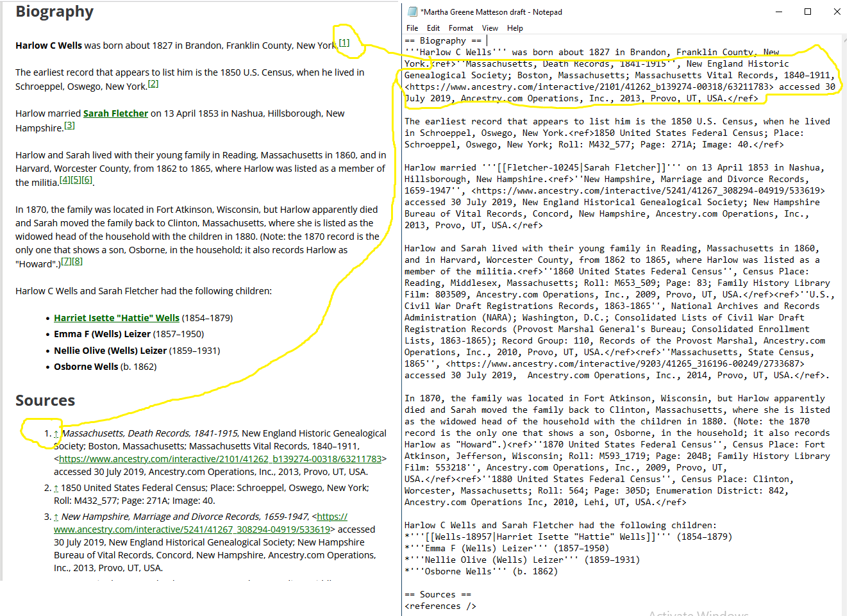The width and height of the screenshot is (852, 616).
Task: Follow the Sarah Fletcher profile link
Action: coord(115,113)
